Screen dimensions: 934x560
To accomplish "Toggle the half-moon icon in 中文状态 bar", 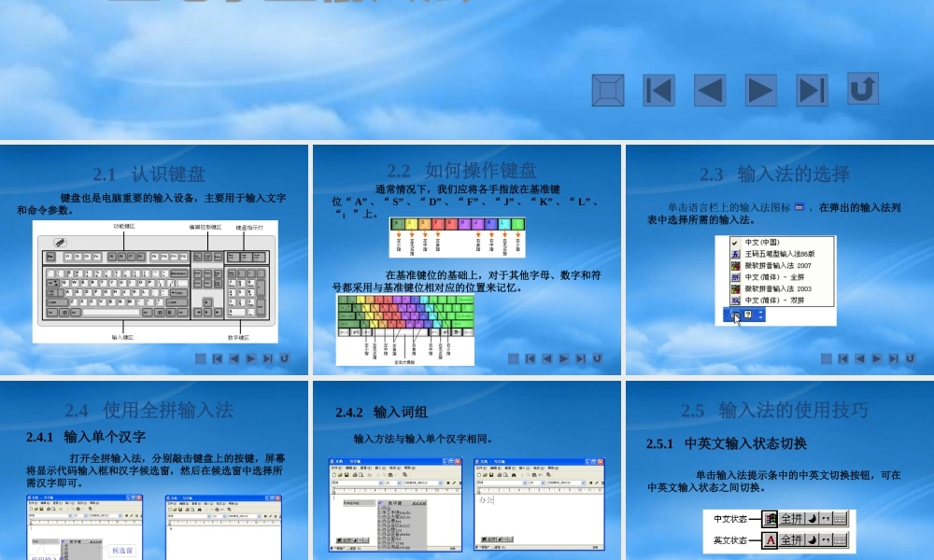I will point(812,519).
